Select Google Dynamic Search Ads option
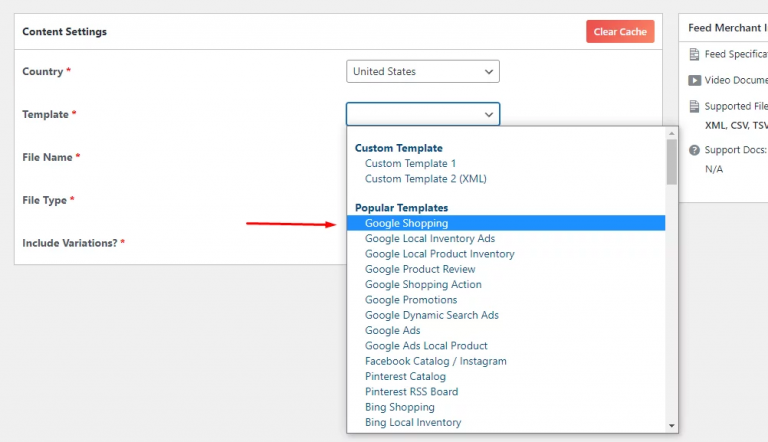Screen dimensions: 768x442 [431, 315]
